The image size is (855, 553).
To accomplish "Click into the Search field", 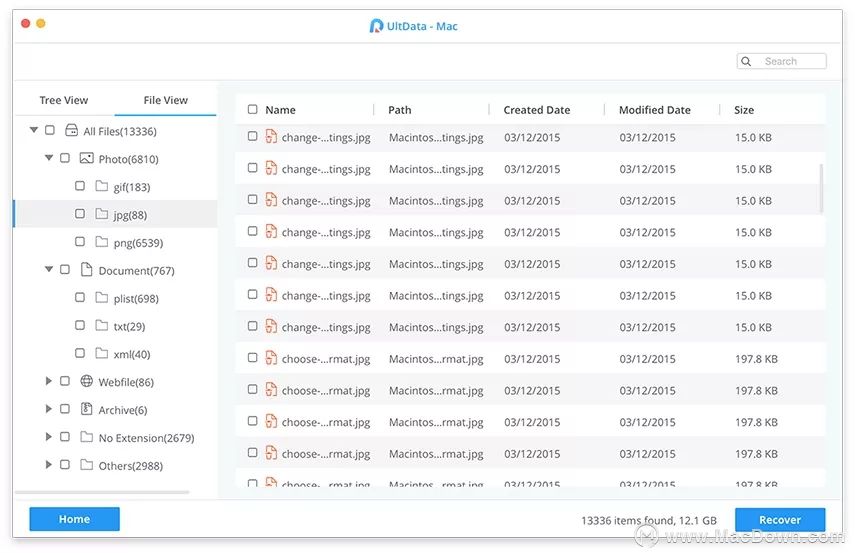I will (x=781, y=61).
